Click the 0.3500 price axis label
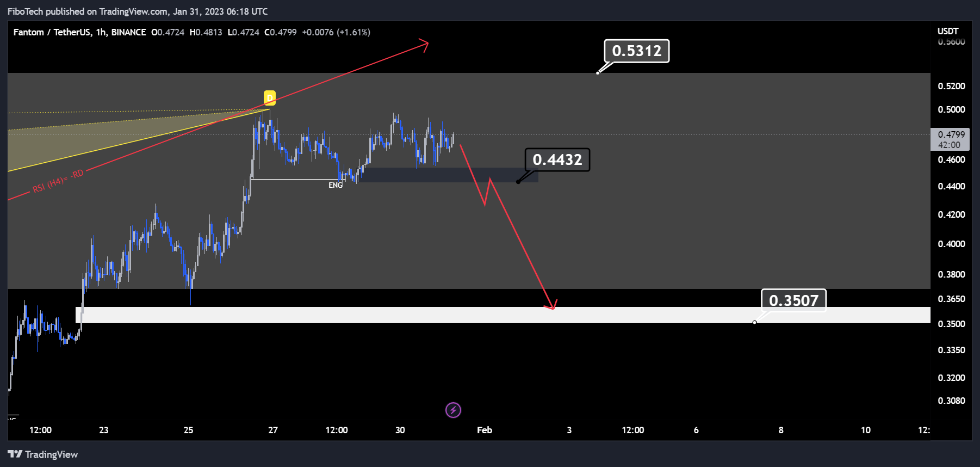The image size is (980, 467). 951,324
